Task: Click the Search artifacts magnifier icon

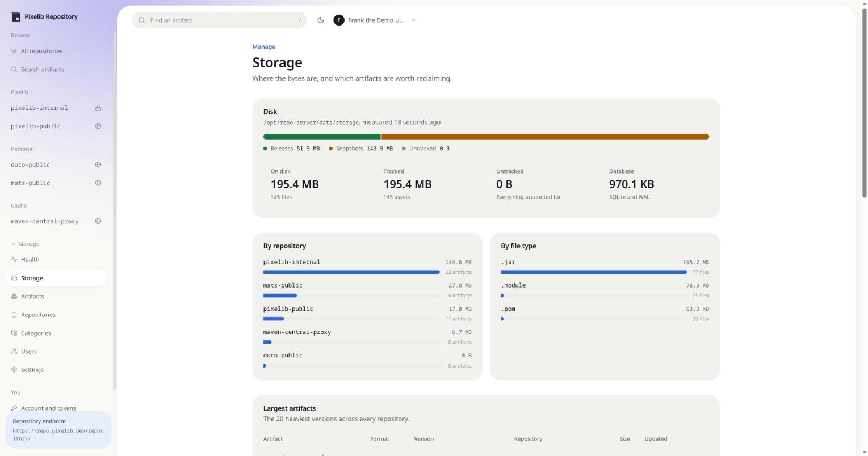Action: [x=14, y=70]
